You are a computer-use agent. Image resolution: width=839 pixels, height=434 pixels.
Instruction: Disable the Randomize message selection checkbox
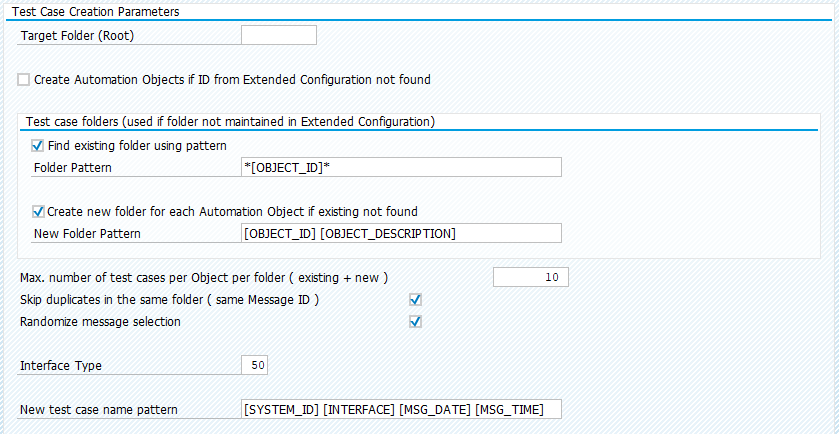click(415, 322)
